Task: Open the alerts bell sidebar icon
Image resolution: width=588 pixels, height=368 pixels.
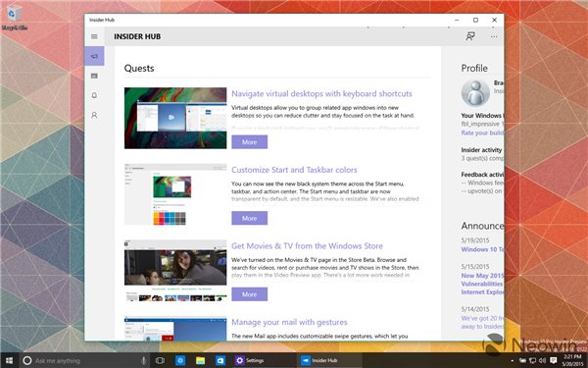Action: [x=94, y=95]
